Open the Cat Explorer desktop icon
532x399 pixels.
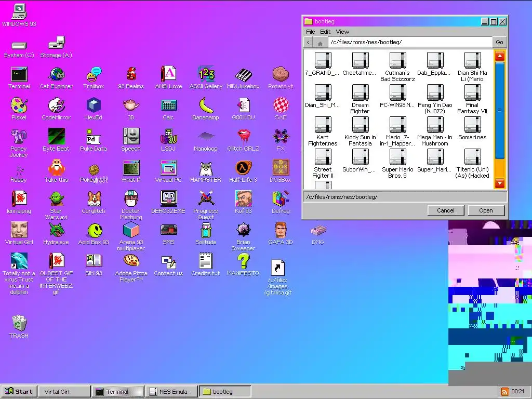point(56,78)
